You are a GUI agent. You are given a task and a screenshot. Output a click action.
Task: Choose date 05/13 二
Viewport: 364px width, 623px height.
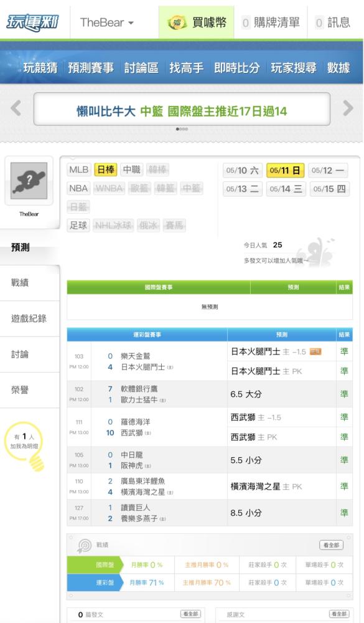click(x=242, y=189)
